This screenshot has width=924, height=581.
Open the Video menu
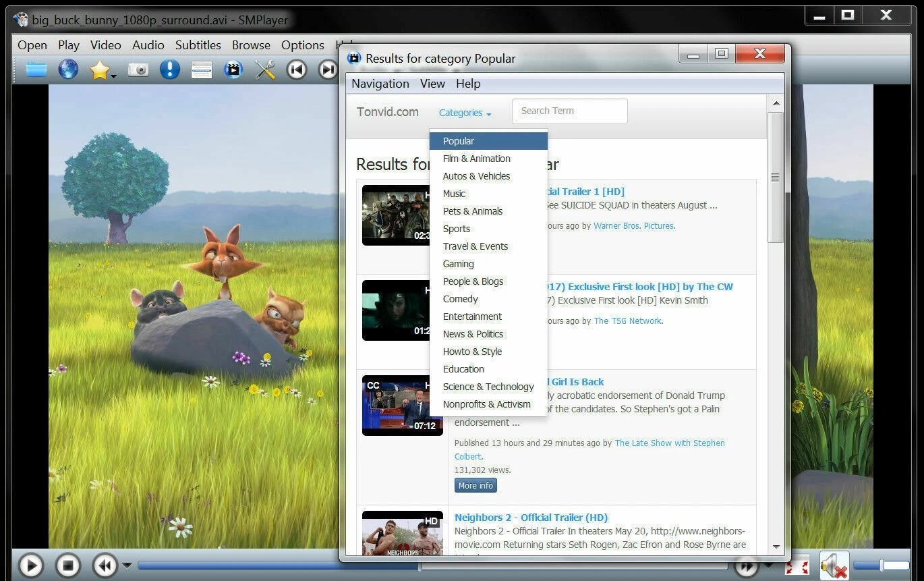click(x=106, y=45)
